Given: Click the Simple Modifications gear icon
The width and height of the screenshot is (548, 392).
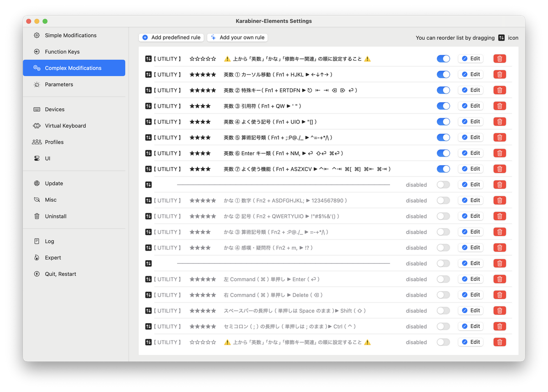Looking at the screenshot, I should pos(37,35).
